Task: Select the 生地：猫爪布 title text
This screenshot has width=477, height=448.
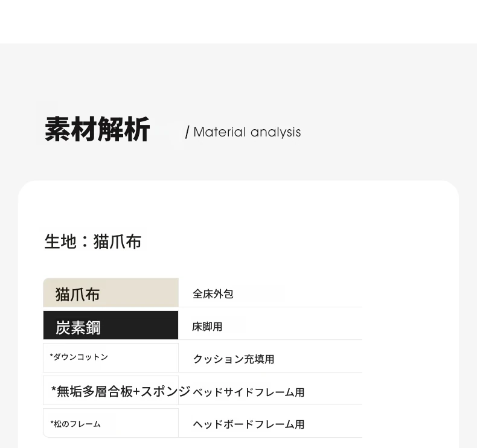Action: 93,242
